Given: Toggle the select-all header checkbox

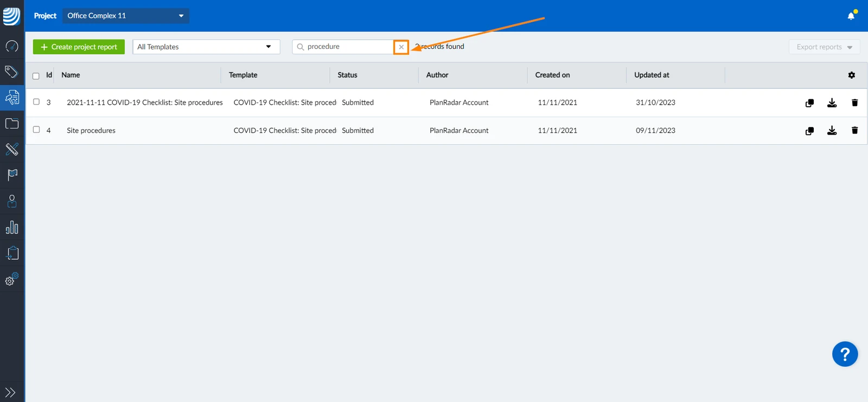Looking at the screenshot, I should (x=36, y=76).
